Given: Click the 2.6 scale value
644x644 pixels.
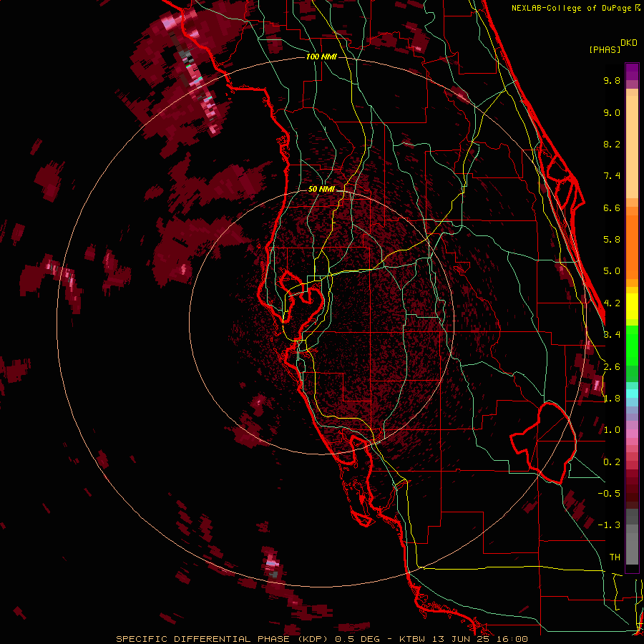Looking at the screenshot, I should (x=612, y=367).
